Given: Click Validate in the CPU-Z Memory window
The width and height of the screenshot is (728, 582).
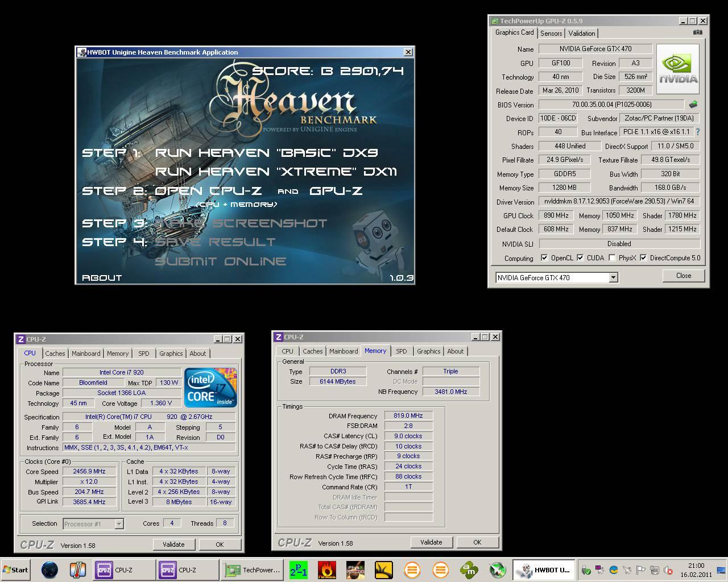Looking at the screenshot, I should 431,542.
